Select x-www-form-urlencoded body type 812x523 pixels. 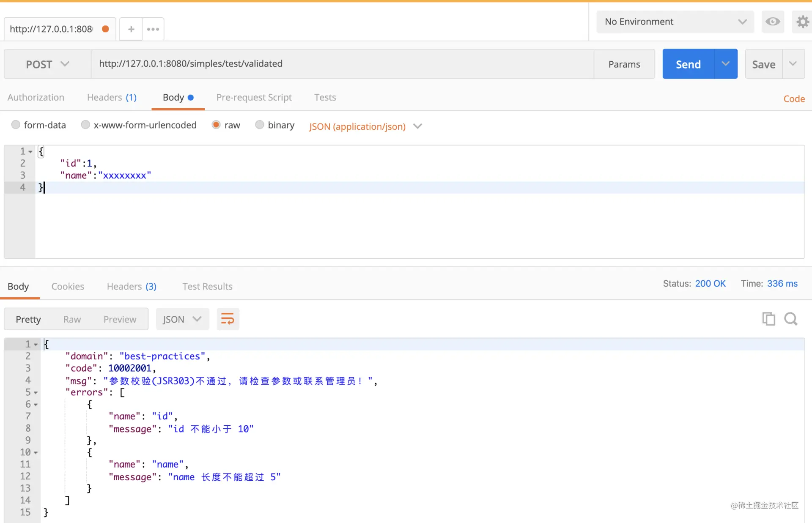pos(85,125)
